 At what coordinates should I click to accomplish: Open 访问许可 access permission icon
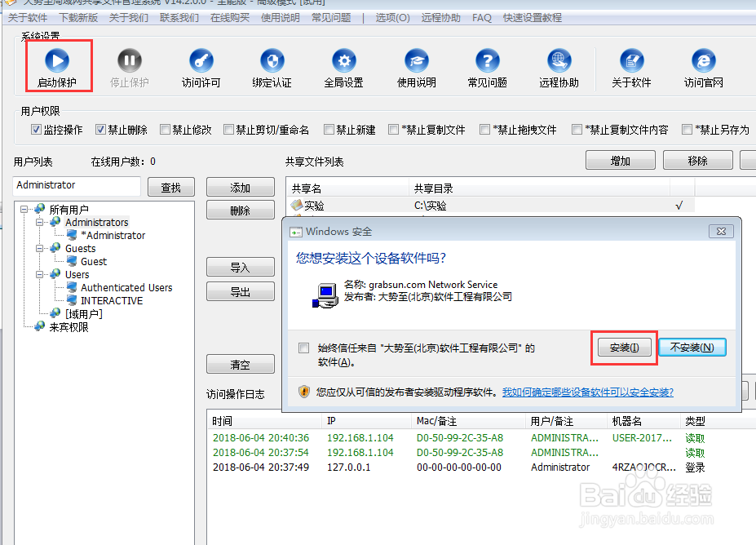point(201,60)
